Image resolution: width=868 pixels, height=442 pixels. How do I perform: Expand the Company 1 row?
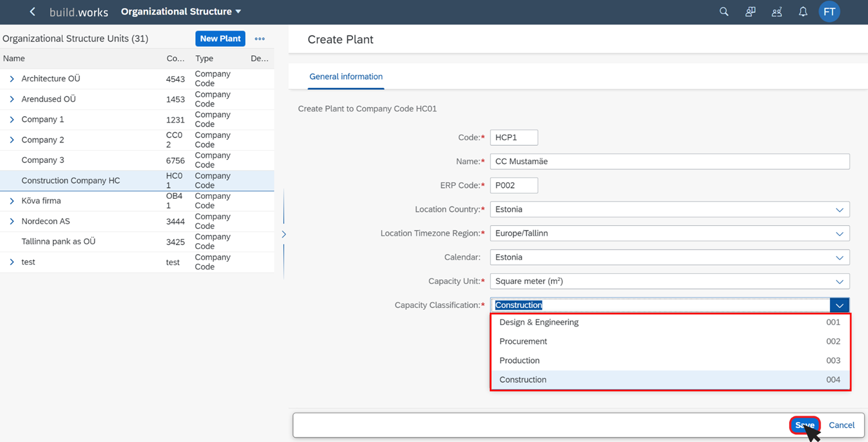coord(12,119)
